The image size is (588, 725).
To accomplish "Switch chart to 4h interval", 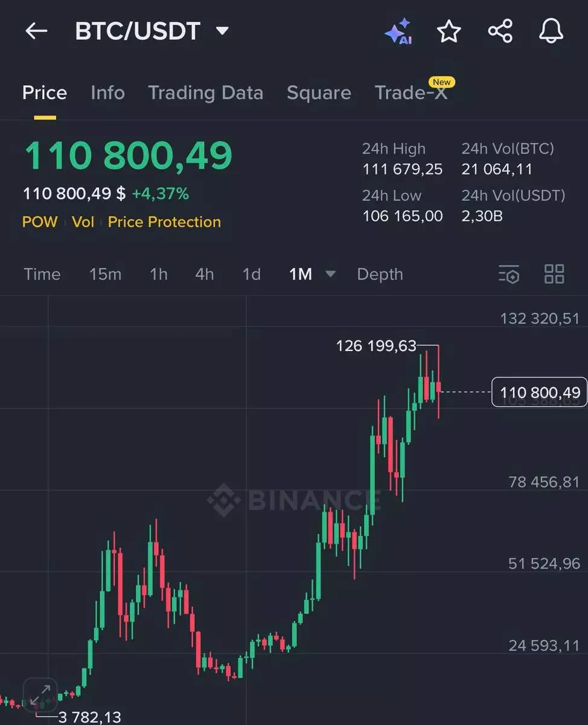I will (204, 274).
